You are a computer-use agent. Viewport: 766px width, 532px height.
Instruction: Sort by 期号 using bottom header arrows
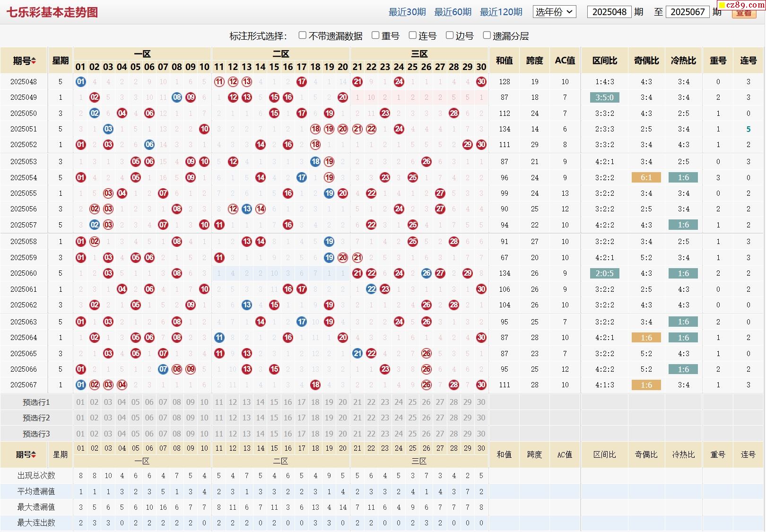click(34, 454)
